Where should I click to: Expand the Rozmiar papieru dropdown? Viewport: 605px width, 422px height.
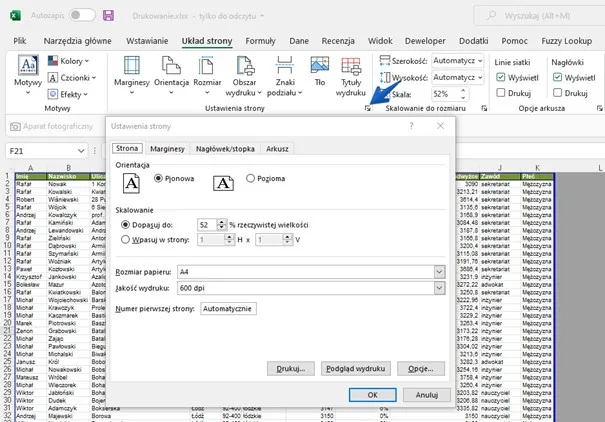coord(439,271)
